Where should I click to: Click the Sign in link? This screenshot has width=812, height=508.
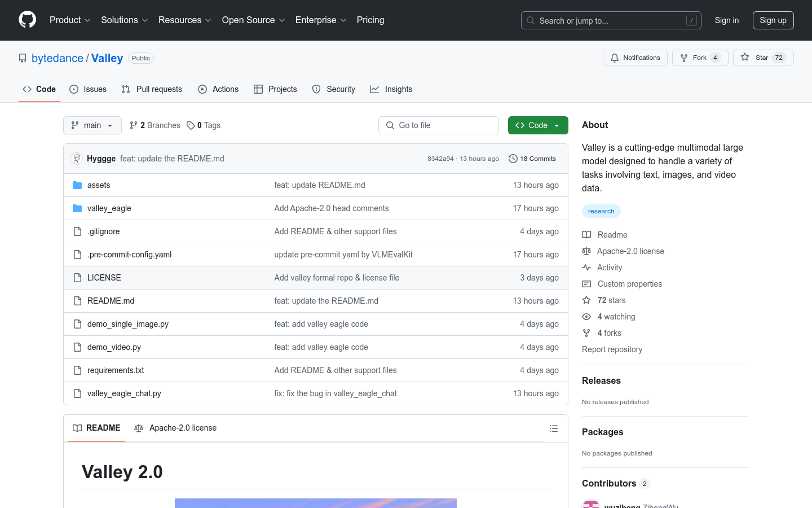pyautogui.click(x=727, y=20)
